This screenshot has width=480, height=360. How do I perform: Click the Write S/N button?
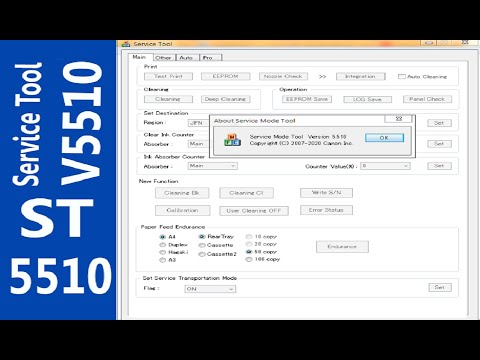326,193
